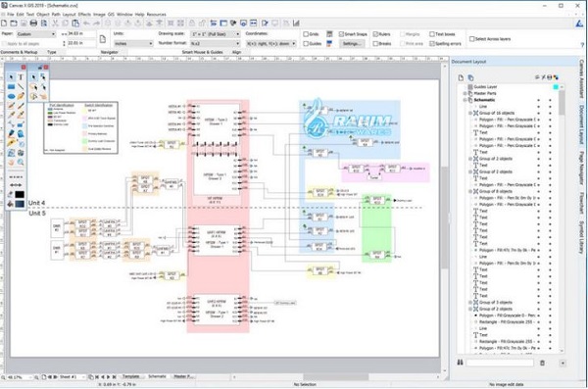Image resolution: width=588 pixels, height=389 pixels.
Task: Open the Effects menu
Action: pyautogui.click(x=84, y=15)
